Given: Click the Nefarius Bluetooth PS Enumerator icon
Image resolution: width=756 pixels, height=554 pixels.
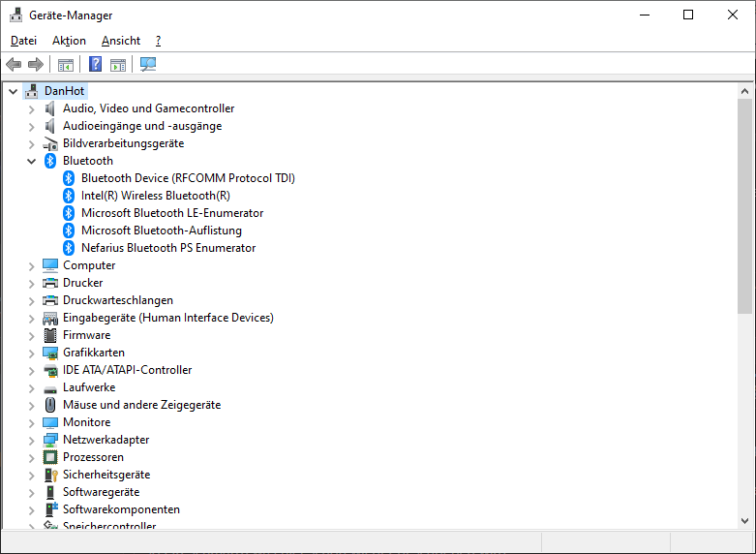Looking at the screenshot, I should point(69,248).
